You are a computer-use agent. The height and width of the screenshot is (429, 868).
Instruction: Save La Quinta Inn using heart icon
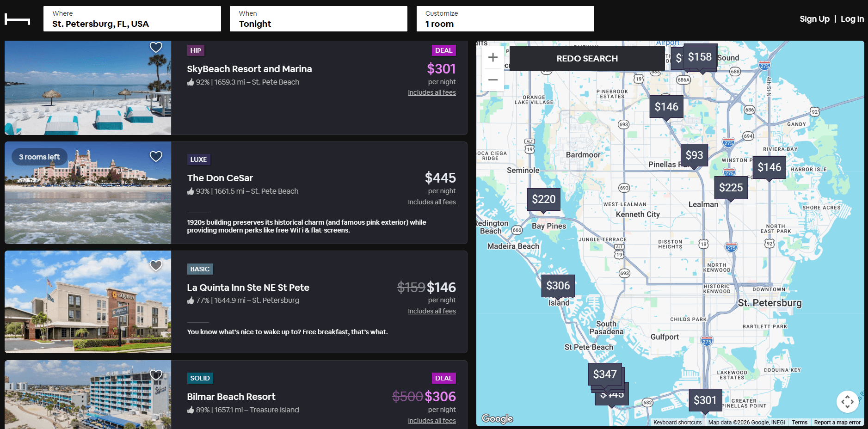point(156,265)
